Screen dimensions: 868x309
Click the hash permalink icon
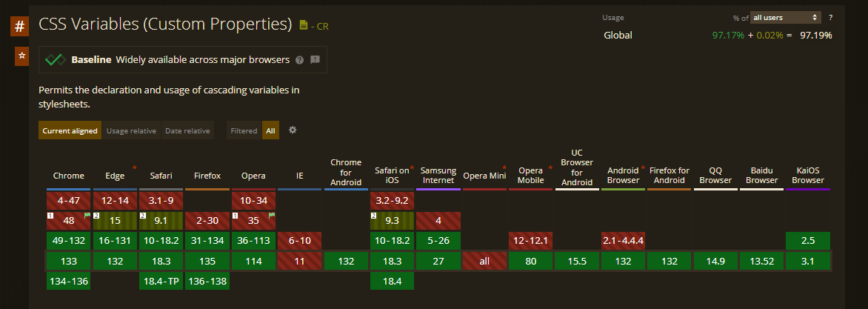coord(19,26)
